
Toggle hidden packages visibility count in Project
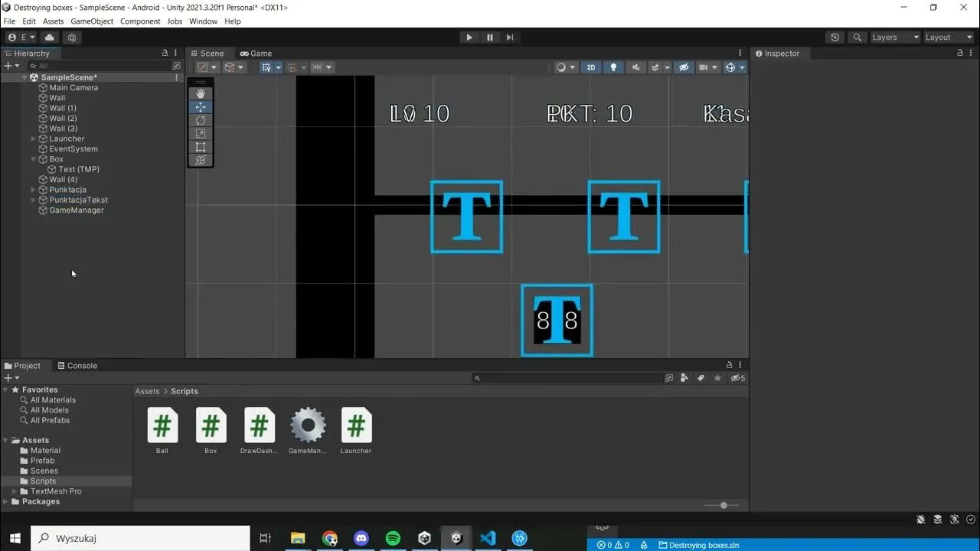click(x=737, y=378)
